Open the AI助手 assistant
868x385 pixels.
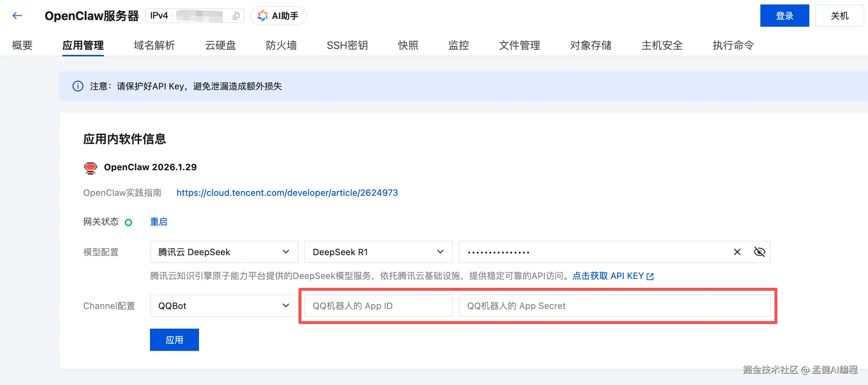(x=278, y=16)
